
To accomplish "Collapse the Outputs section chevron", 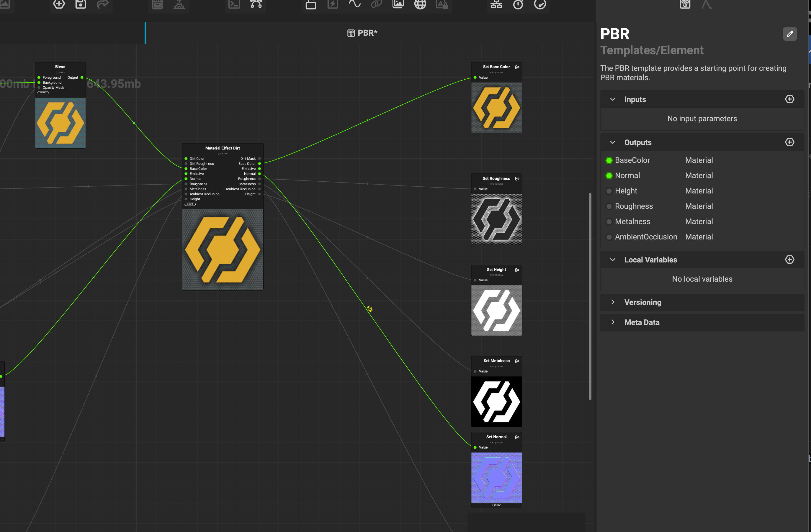I will tap(612, 142).
